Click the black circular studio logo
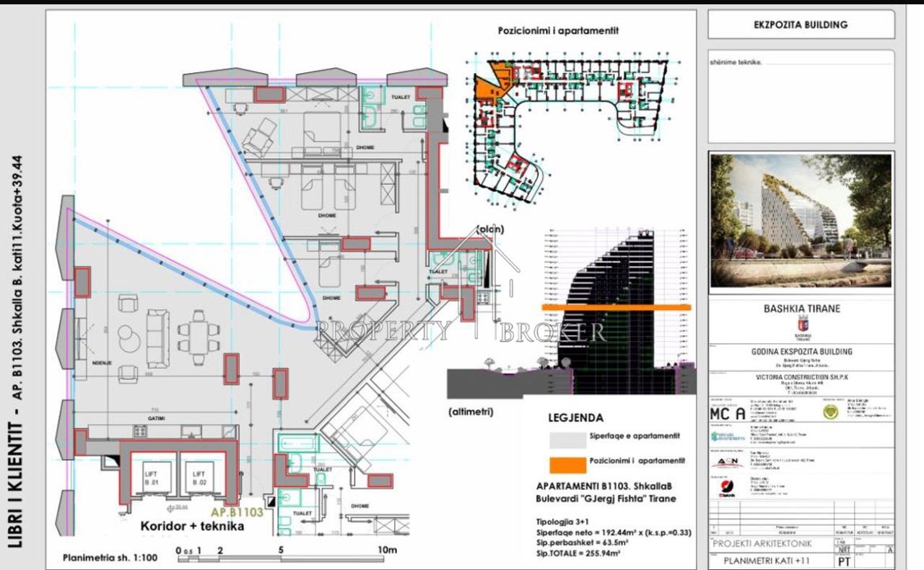 pyautogui.click(x=725, y=486)
